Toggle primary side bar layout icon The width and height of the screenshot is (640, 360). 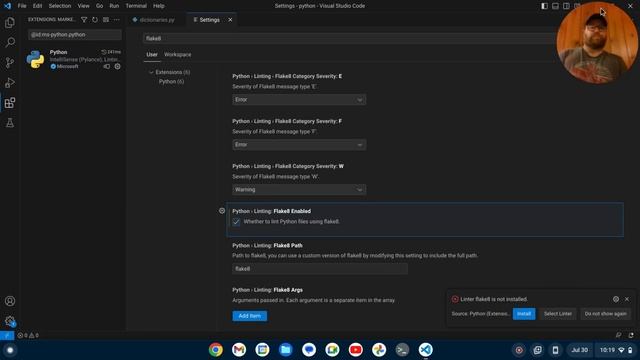tap(544, 6)
